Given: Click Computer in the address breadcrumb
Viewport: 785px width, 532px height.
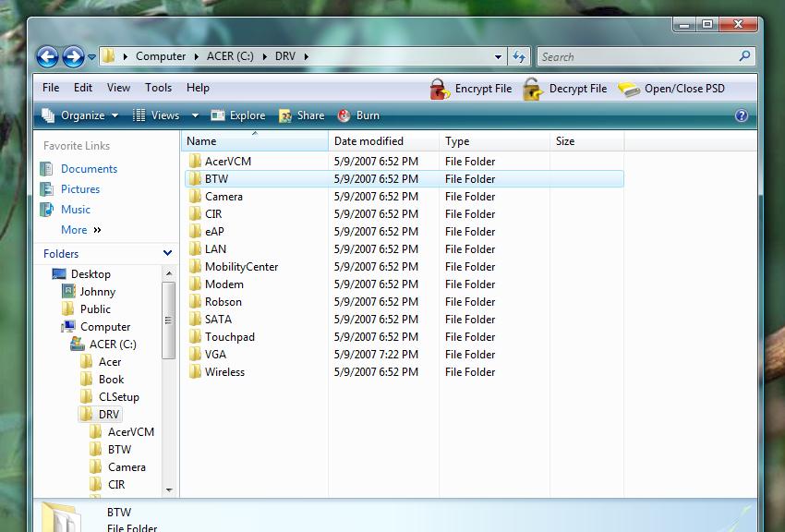Looking at the screenshot, I should 161,56.
